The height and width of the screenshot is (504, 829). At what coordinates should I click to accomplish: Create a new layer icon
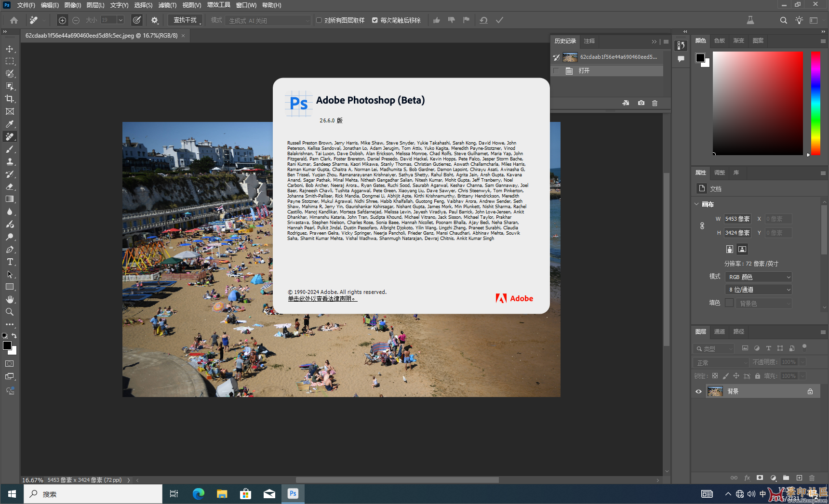[799, 478]
